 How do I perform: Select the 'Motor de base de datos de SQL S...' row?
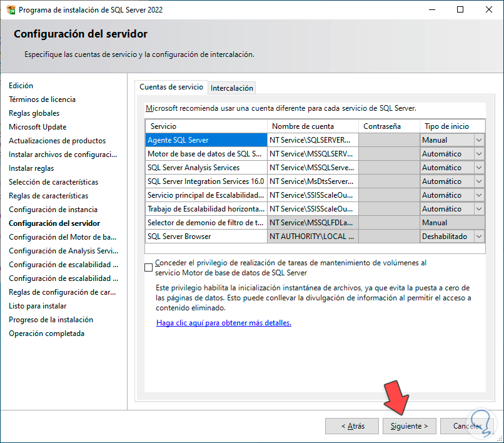pyautogui.click(x=206, y=154)
